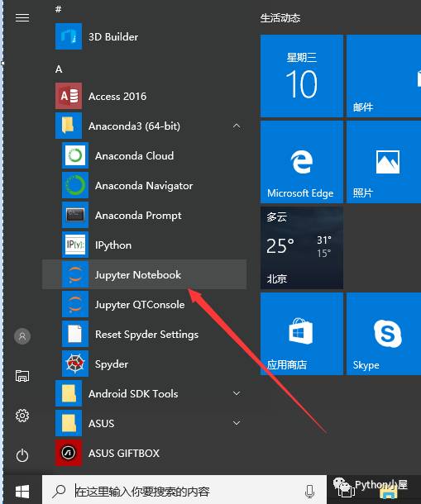
Task: Open Anaconda Navigator icon
Action: [75, 185]
